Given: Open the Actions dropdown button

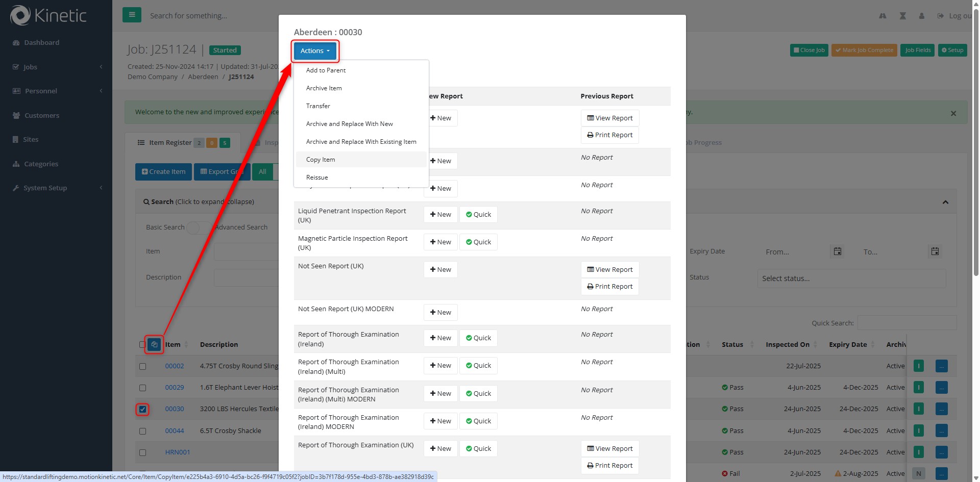Looking at the screenshot, I should 315,50.
